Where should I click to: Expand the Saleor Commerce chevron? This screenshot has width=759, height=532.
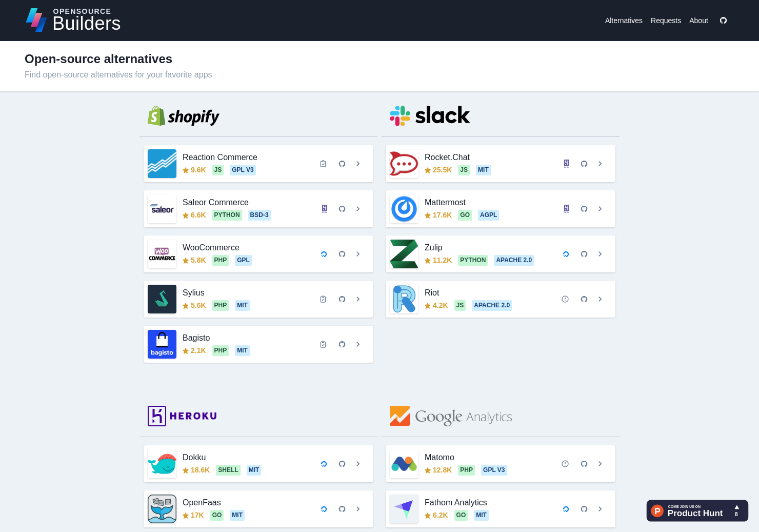coord(358,209)
